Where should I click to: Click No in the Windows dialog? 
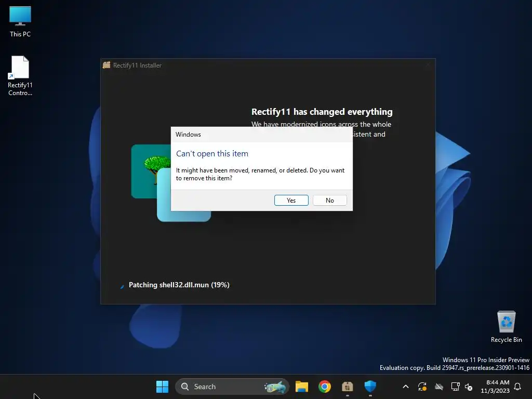[329, 200]
